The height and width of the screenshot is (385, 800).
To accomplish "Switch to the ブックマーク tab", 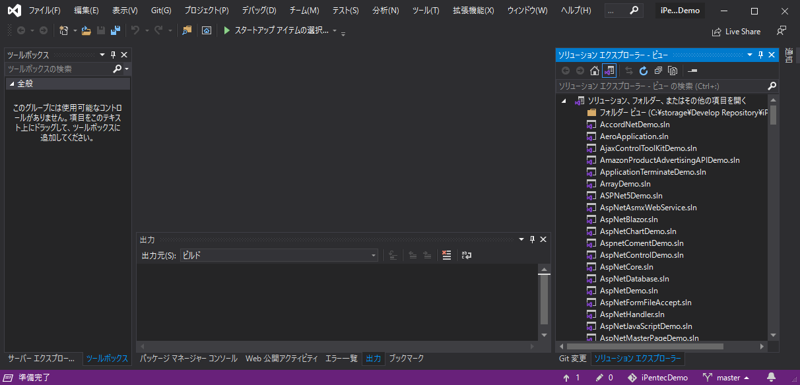I will 406,358.
